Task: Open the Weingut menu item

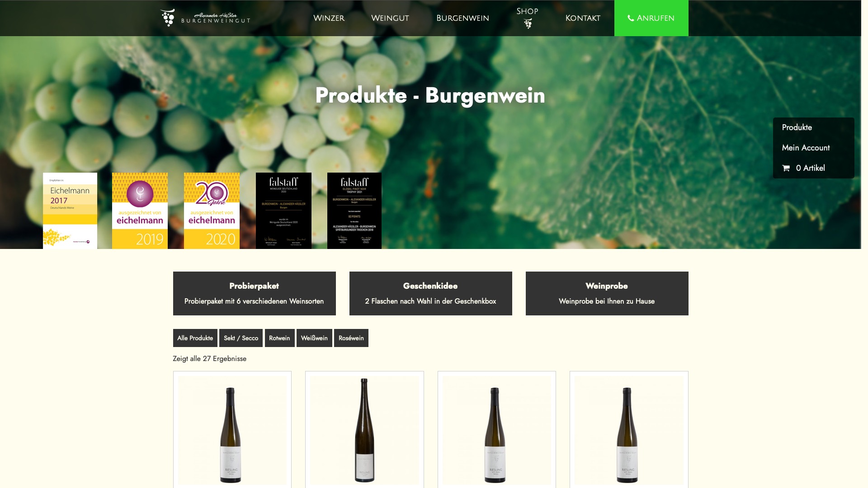Action: click(x=390, y=18)
